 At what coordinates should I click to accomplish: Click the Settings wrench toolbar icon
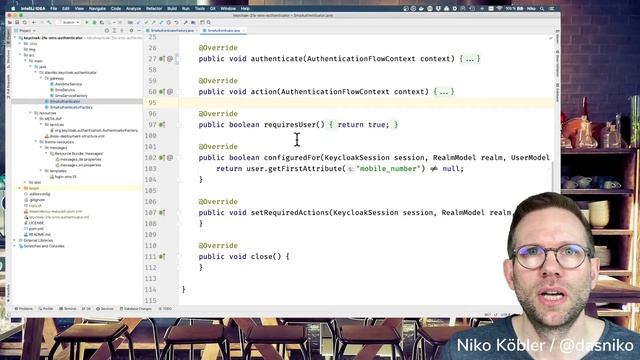pyautogui.click(x=186, y=22)
